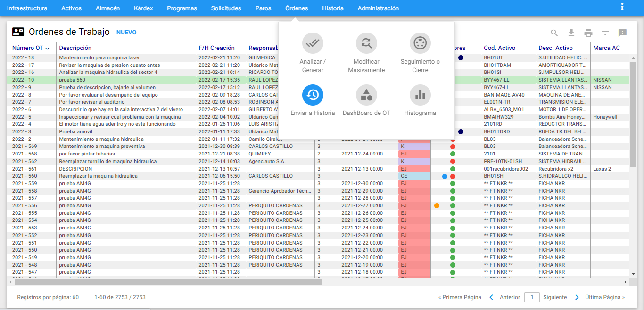This screenshot has height=310, width=644.
Task: Open DashBoard de OT
Action: 366,101
